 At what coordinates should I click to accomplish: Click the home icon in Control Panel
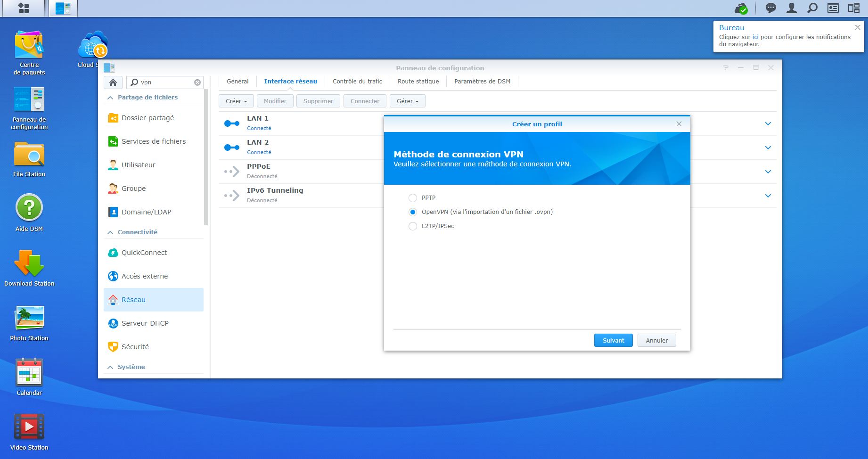(x=113, y=82)
